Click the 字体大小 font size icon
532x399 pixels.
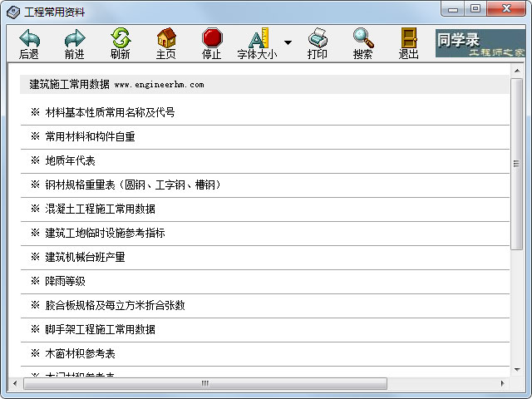[259, 37]
